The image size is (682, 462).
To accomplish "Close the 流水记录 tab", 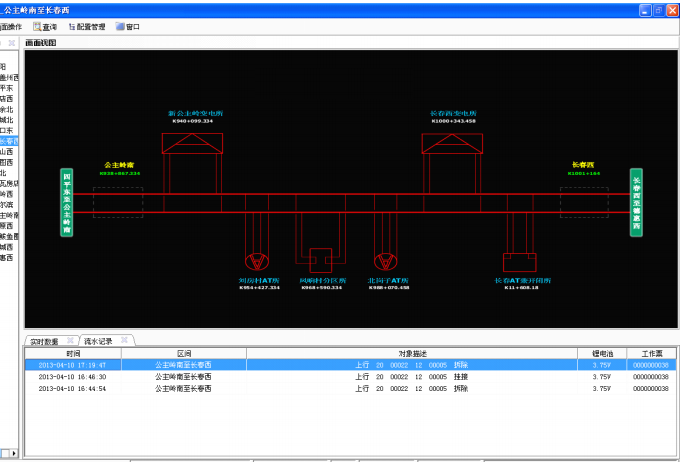I will [x=124, y=340].
